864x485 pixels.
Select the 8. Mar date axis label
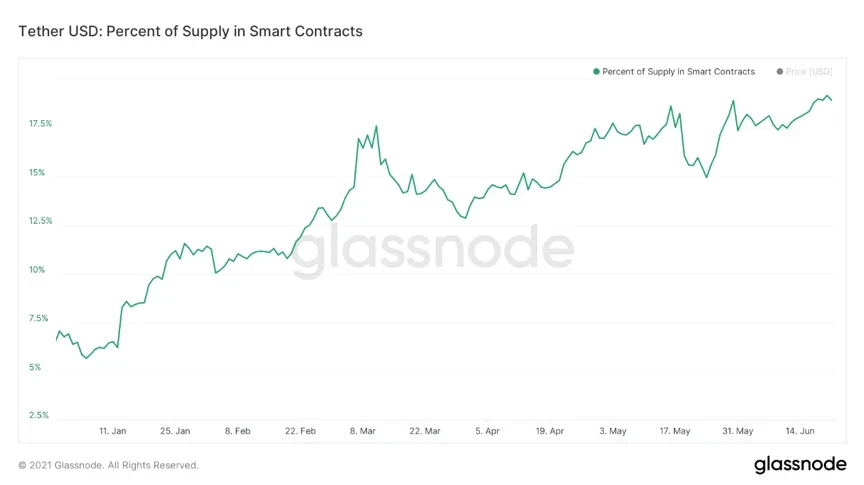click(x=363, y=431)
